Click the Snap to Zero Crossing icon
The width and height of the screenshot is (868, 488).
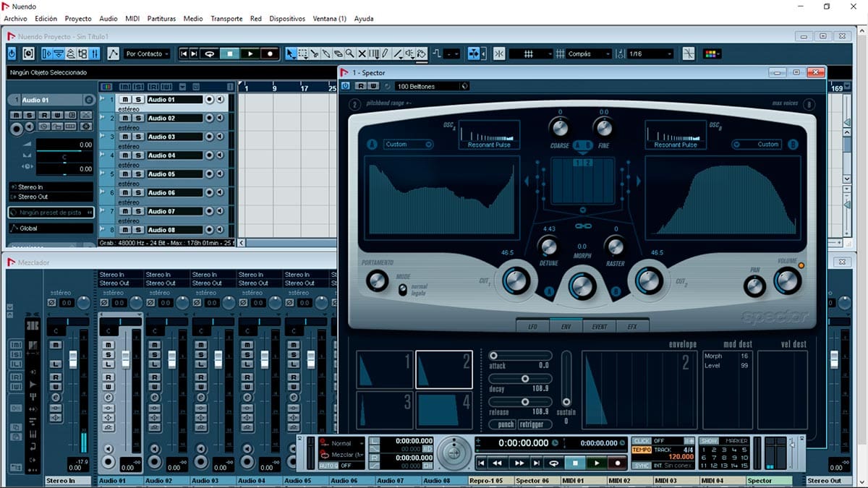(x=689, y=53)
